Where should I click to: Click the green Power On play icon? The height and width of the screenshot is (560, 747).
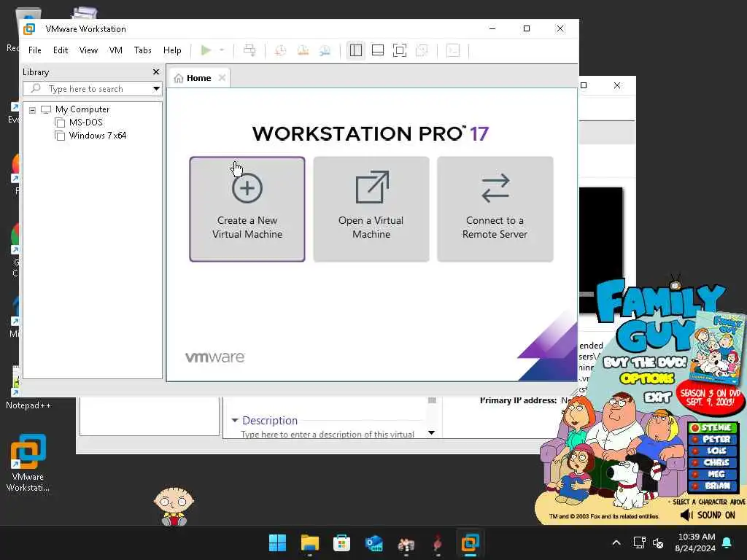coord(206,50)
